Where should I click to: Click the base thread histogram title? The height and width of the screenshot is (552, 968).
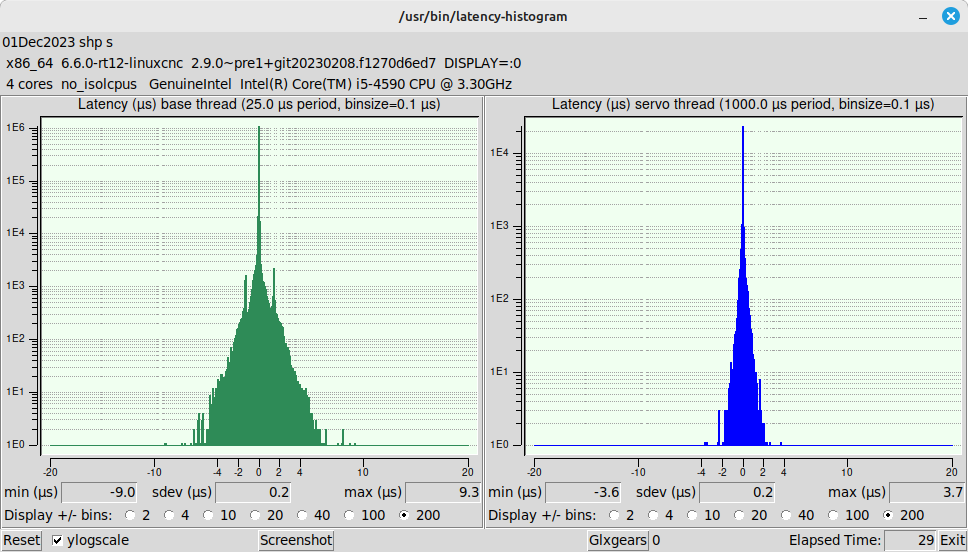(x=259, y=104)
